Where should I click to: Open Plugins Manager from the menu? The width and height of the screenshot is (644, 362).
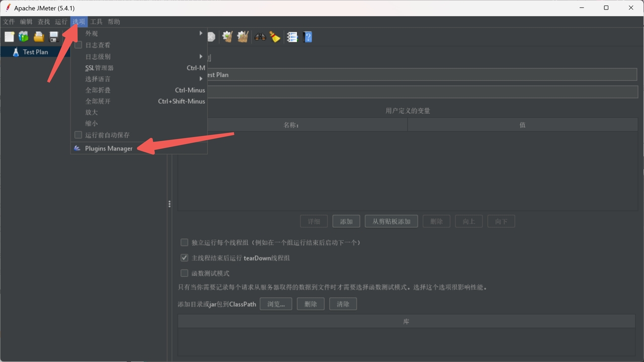pos(139,148)
